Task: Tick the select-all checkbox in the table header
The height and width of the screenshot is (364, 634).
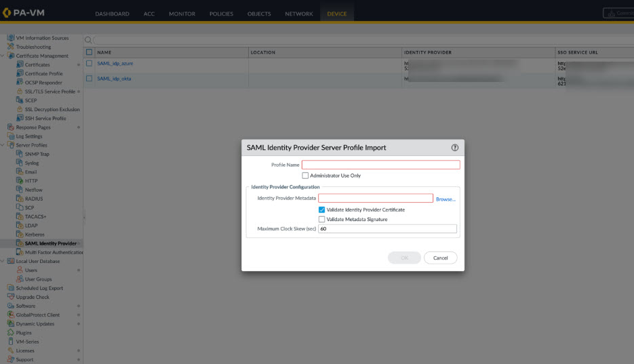Action: (x=90, y=52)
